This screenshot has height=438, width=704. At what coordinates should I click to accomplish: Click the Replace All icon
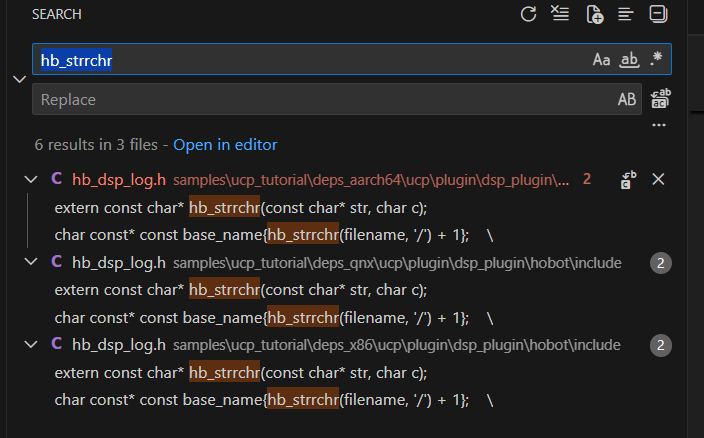pyautogui.click(x=659, y=99)
